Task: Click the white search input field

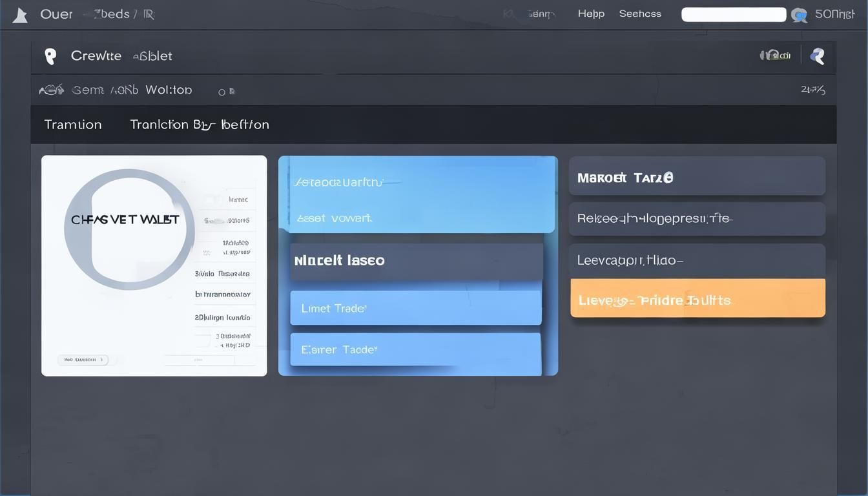Action: pyautogui.click(x=734, y=15)
